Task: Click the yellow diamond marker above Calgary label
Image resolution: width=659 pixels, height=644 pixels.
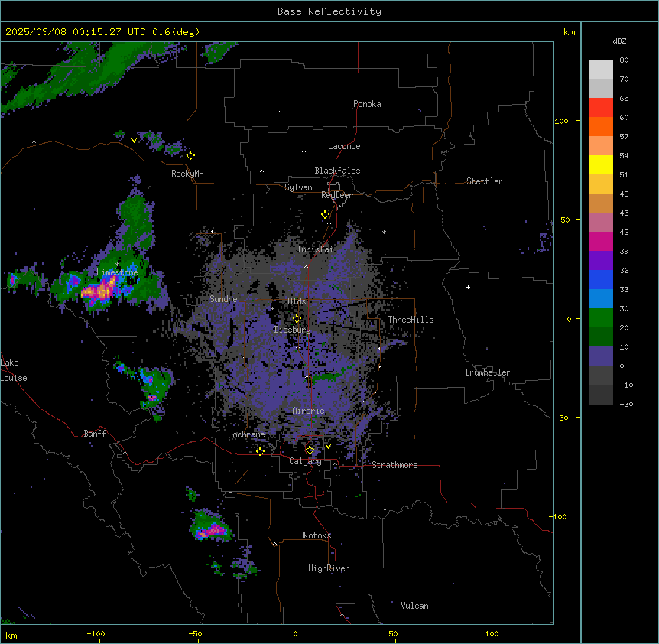Action: click(x=310, y=450)
